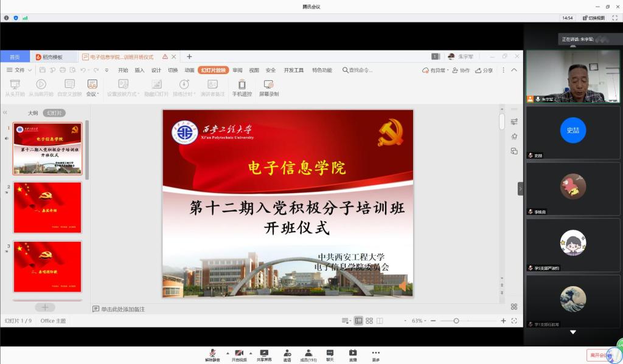
Task: Adjust the slide zoom slider
Action: click(456, 320)
